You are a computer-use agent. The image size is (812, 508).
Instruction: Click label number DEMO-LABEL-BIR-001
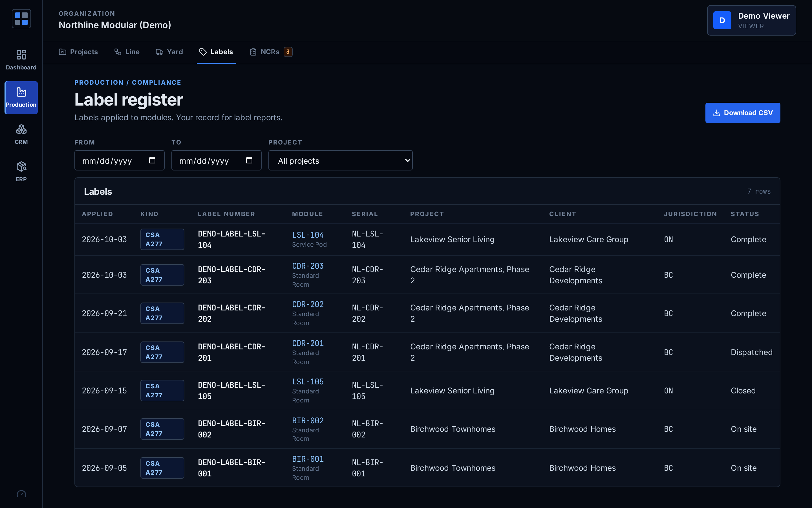(x=231, y=468)
